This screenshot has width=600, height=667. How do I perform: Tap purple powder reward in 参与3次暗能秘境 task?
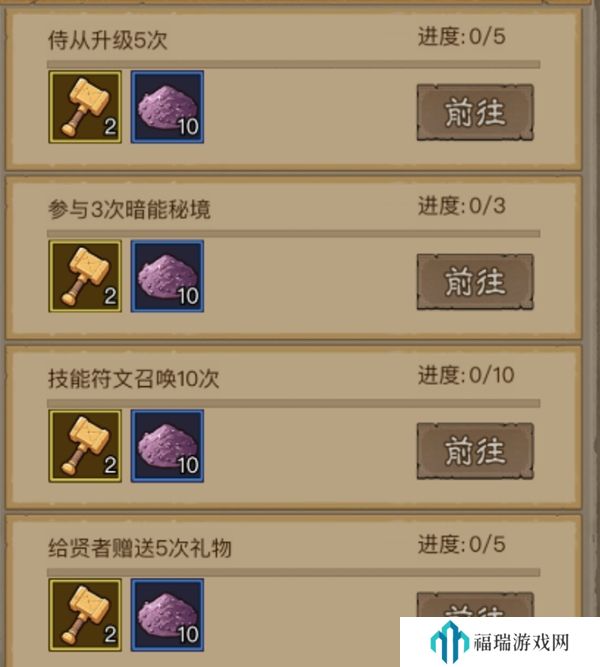(x=167, y=276)
